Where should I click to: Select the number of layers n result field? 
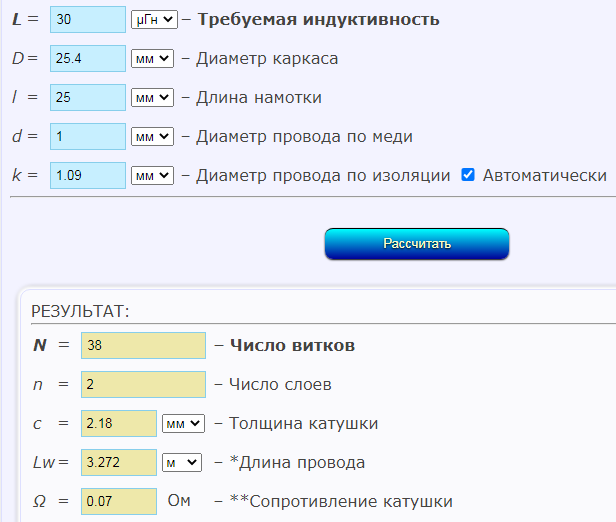(143, 385)
